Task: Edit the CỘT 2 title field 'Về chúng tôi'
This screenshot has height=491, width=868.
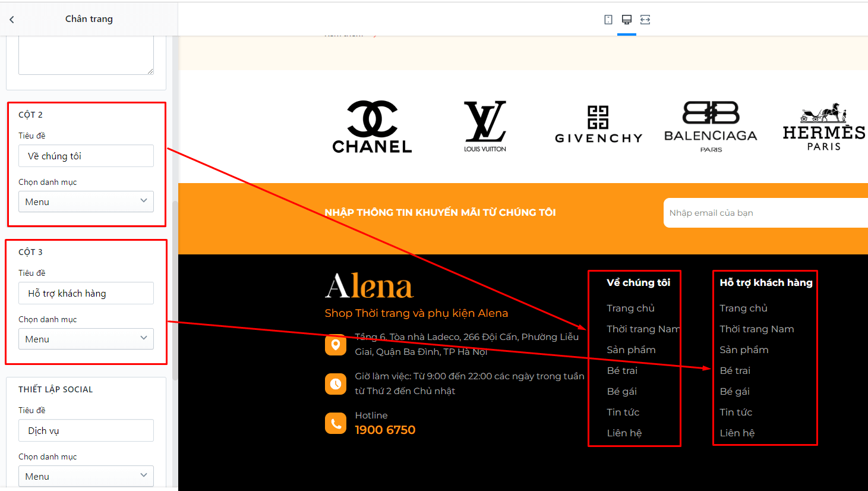Action: click(x=86, y=156)
